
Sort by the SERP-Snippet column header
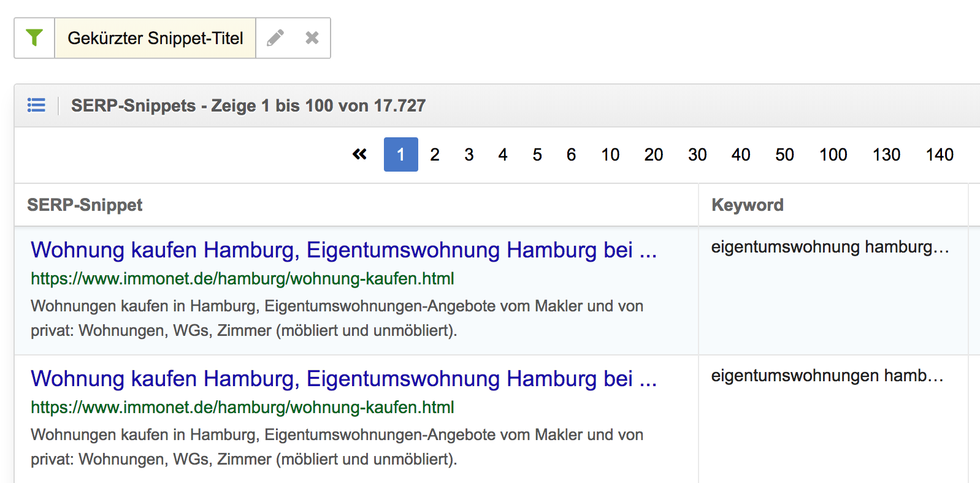pyautogui.click(x=85, y=205)
